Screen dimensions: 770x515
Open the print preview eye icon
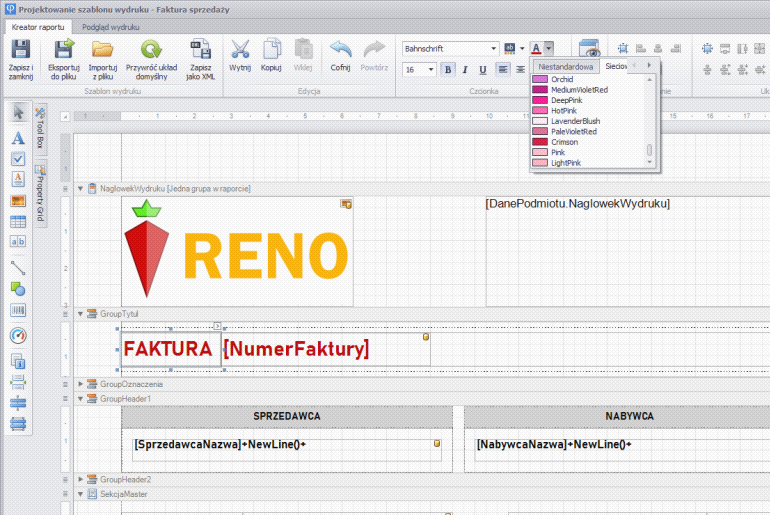click(x=589, y=48)
